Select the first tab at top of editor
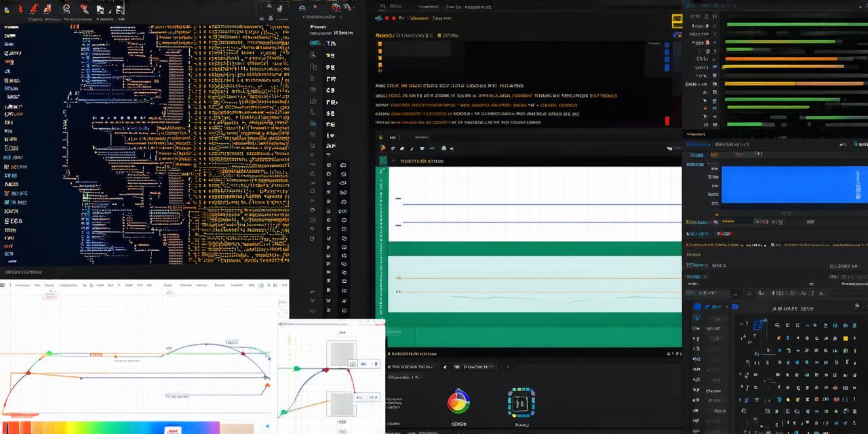Image resolution: width=868 pixels, height=434 pixels. click(395, 6)
